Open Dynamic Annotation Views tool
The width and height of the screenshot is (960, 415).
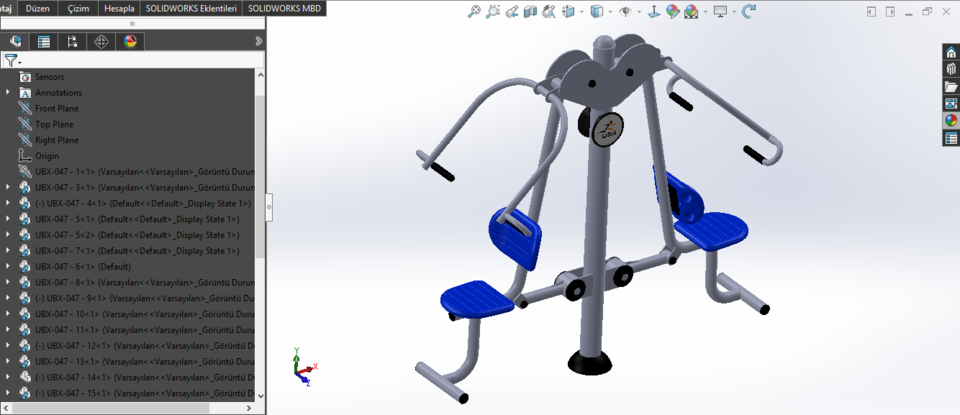pyautogui.click(x=549, y=11)
